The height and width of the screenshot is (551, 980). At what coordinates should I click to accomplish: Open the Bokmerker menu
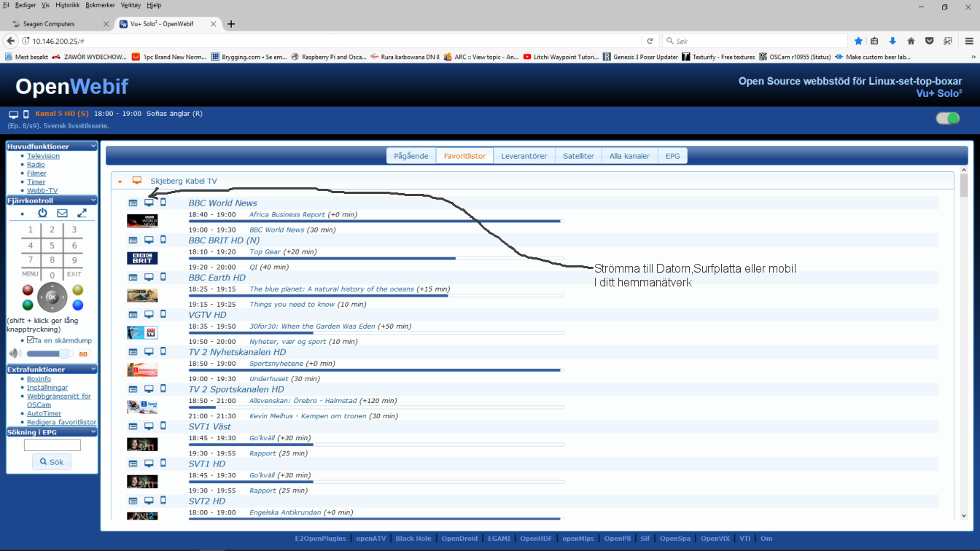[100, 5]
